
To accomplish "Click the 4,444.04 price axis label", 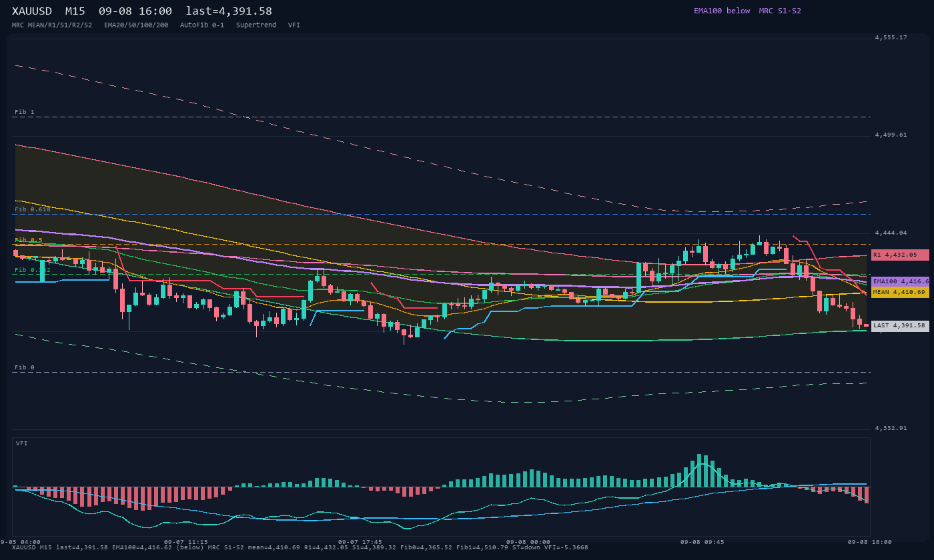I will coord(891,233).
